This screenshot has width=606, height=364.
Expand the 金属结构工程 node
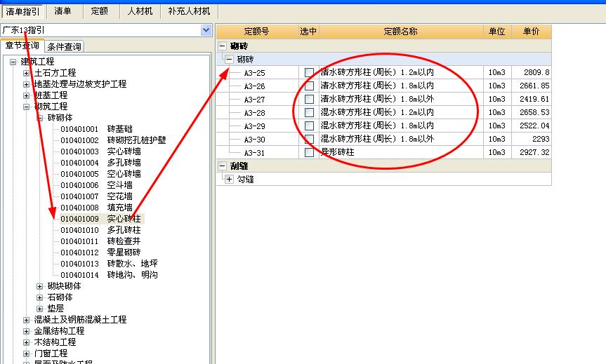coord(26,331)
